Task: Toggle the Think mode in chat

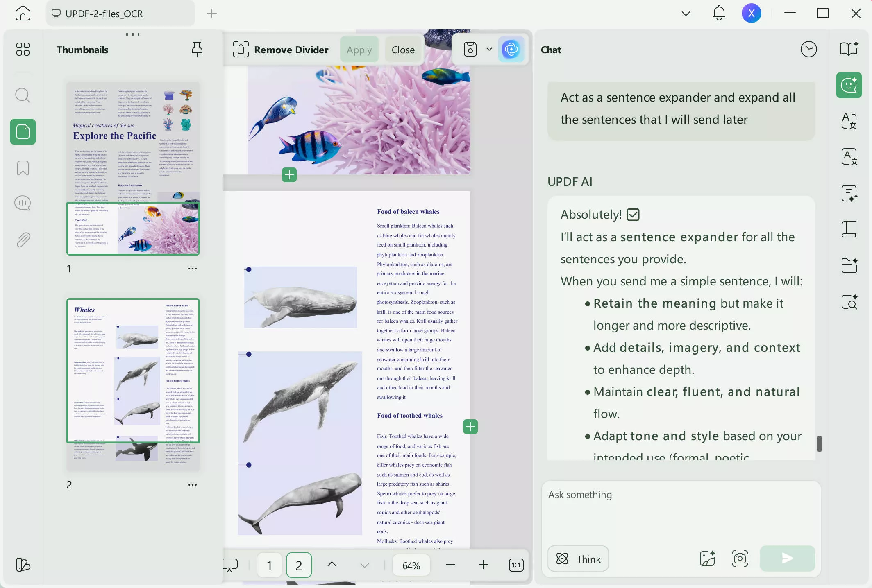Action: pyautogui.click(x=578, y=559)
